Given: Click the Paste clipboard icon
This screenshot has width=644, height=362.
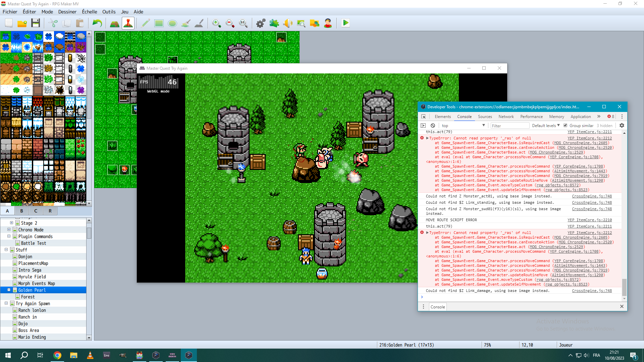Looking at the screenshot, I should pyautogui.click(x=80, y=23).
